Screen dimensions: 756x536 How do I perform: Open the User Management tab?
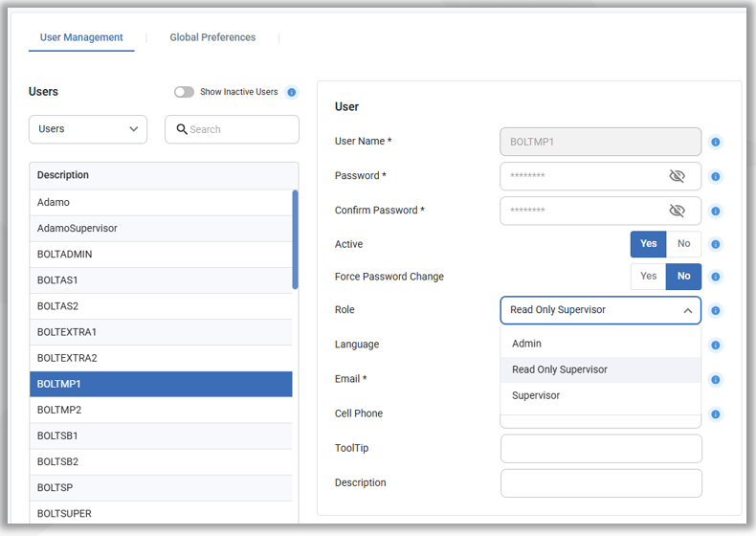point(81,37)
